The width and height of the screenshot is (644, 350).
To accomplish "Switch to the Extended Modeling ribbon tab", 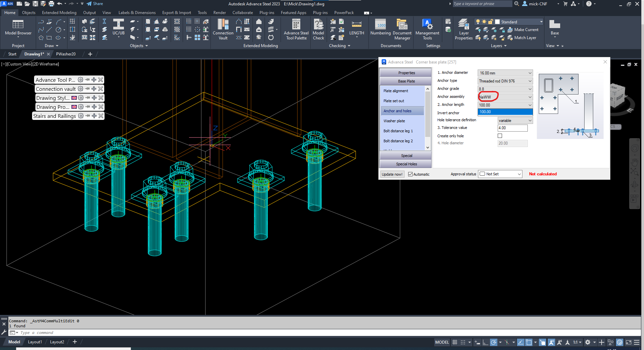I will pos(59,12).
